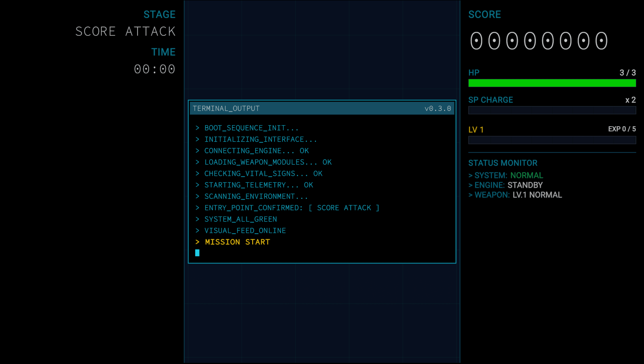The width and height of the screenshot is (644, 364).
Task: Click the ENTRY_POINT_CONFIRMED terminal line
Action: pos(291,208)
